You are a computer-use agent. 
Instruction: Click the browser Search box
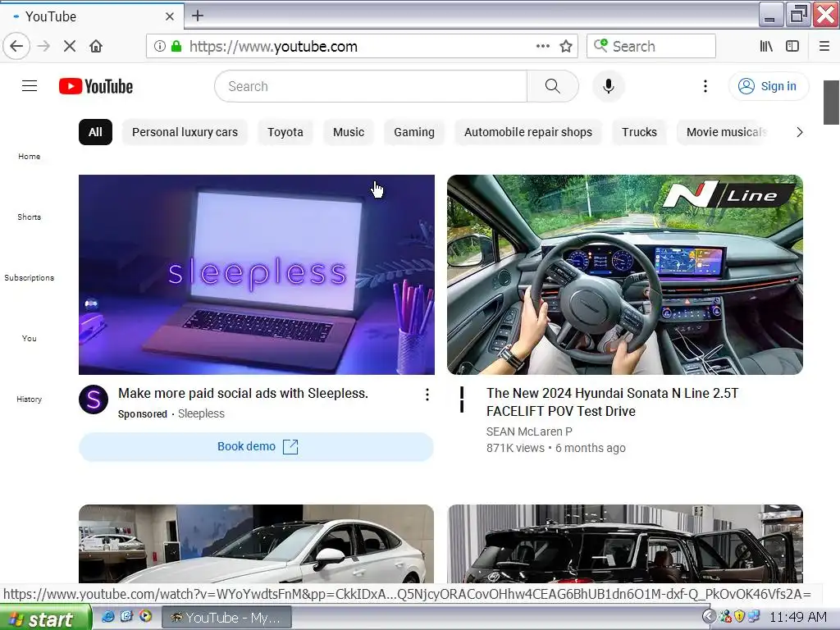651,46
